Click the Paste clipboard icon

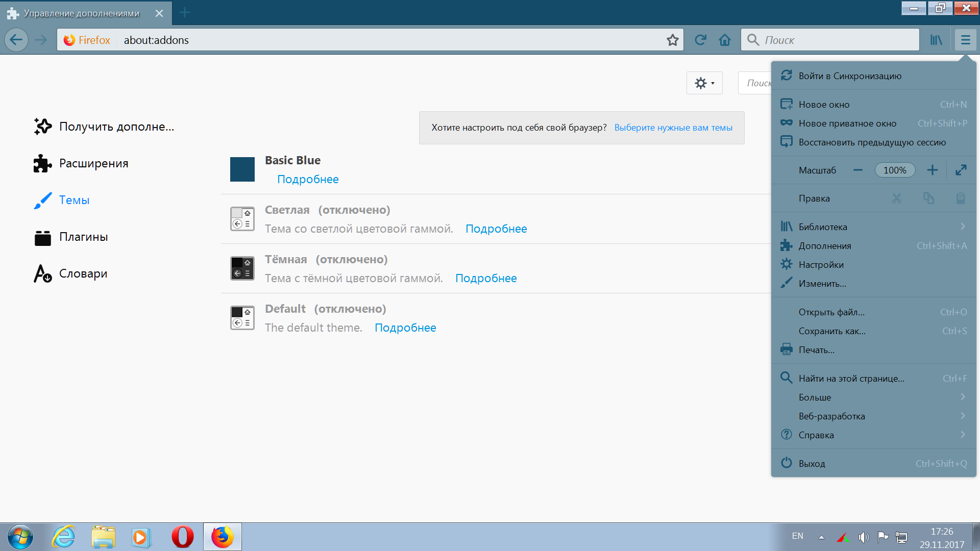click(960, 198)
